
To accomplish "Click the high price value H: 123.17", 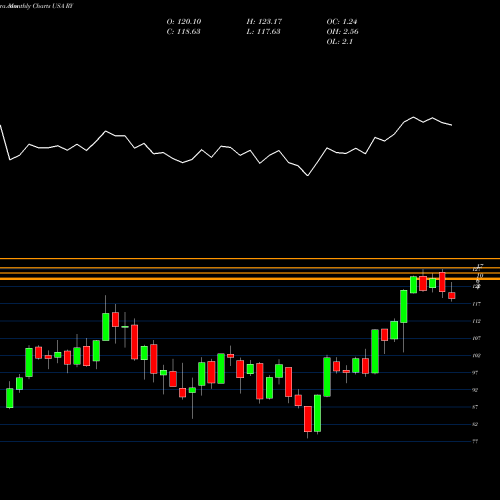I will 264,22.
